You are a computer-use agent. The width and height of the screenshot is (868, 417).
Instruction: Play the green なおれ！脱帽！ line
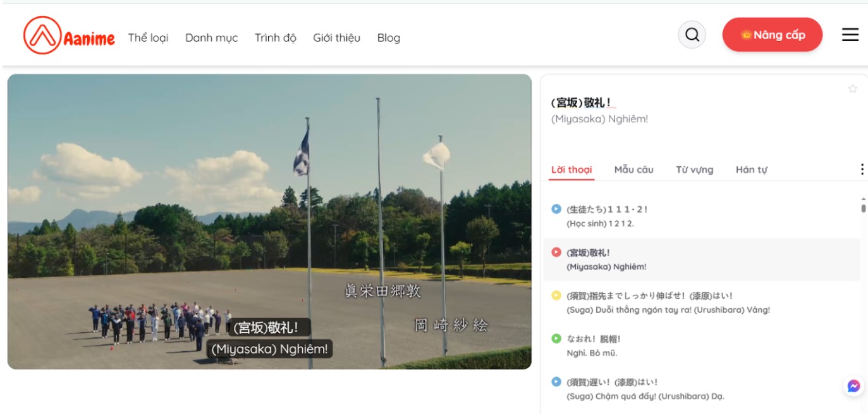point(556,339)
